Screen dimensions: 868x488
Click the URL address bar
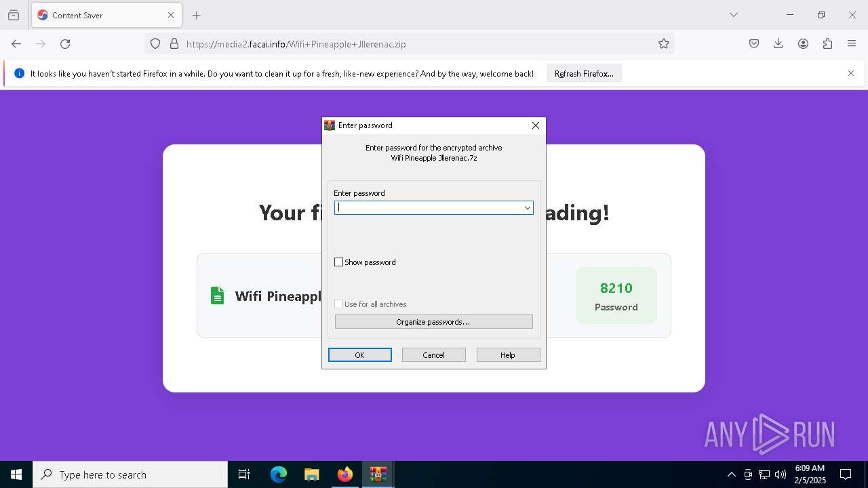(x=411, y=44)
